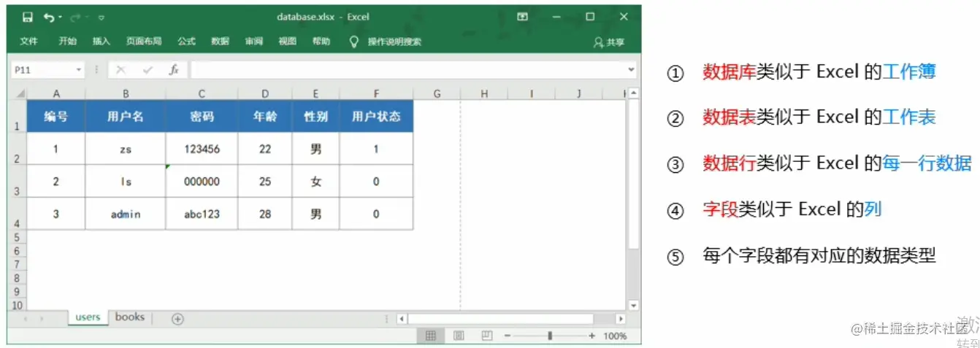Click the 女 gender cell
This screenshot has width=980, height=348.
pos(315,182)
